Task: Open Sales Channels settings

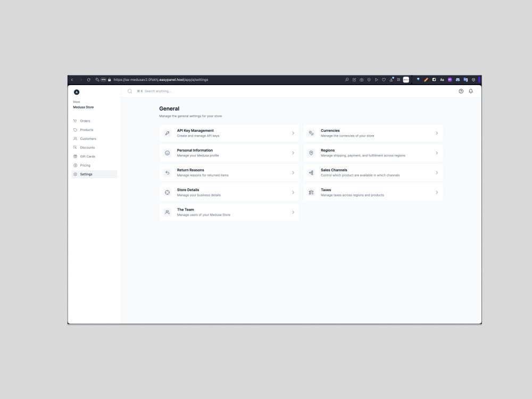Action: (x=373, y=173)
